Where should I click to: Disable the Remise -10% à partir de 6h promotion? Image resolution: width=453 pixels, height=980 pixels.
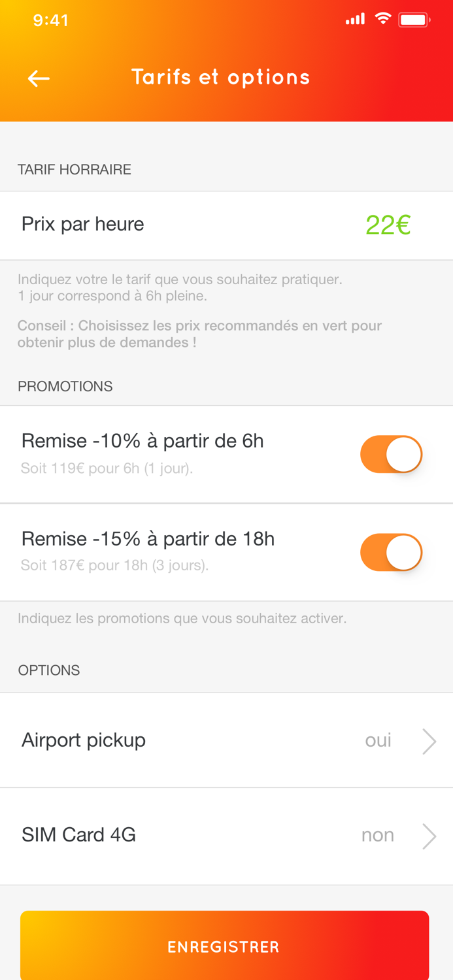tap(391, 453)
